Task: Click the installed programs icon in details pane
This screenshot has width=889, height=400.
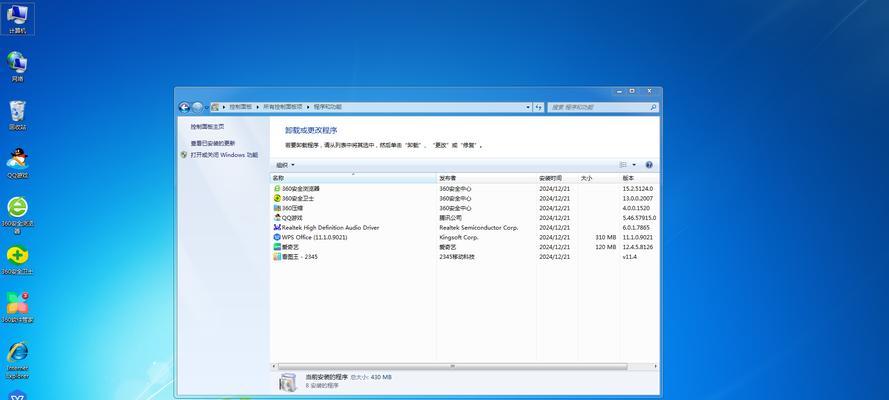Action: [x=287, y=382]
